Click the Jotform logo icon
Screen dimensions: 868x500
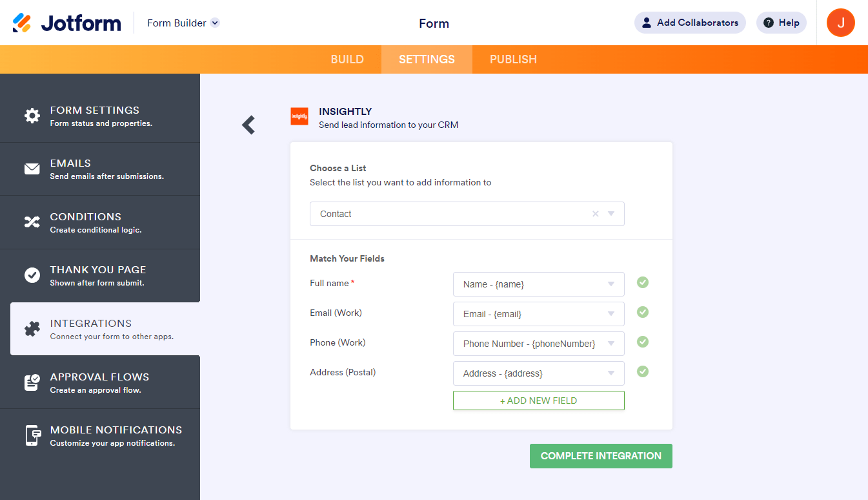[x=22, y=23]
